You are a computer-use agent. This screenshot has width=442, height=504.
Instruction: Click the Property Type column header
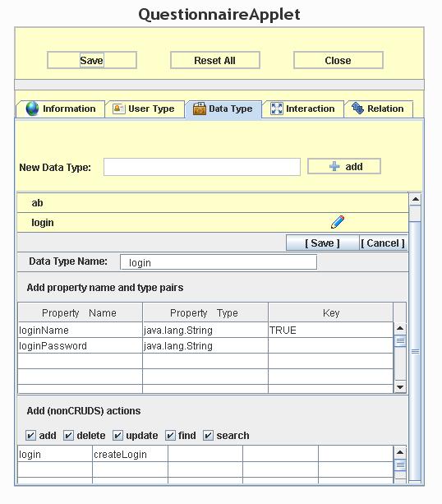point(205,312)
